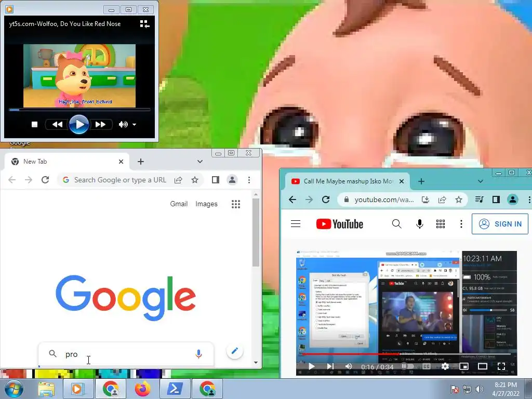Expand the tab search chevron in YouTube window
This screenshot has height=399, width=532.
pos(481,181)
